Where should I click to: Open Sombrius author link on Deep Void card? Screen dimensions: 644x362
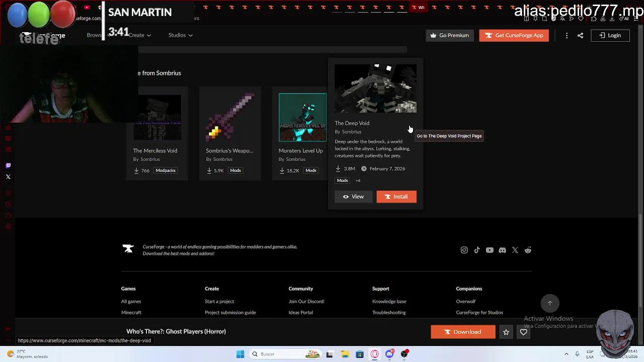352,132
